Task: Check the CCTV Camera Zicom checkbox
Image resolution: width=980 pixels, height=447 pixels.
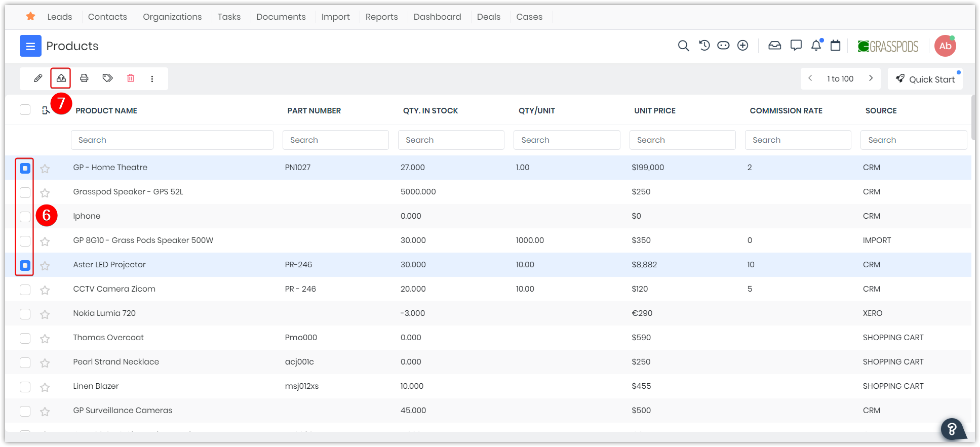Action: pyautogui.click(x=25, y=290)
